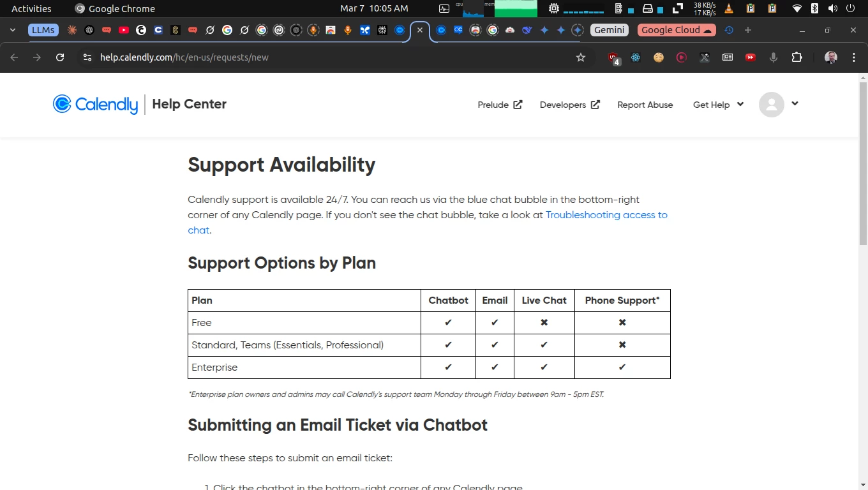Open the Chrome profile picture

(x=831, y=57)
